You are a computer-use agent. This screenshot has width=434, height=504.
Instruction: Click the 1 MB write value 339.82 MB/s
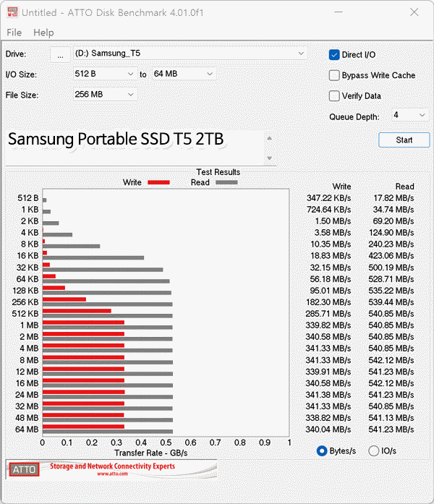tap(328, 325)
